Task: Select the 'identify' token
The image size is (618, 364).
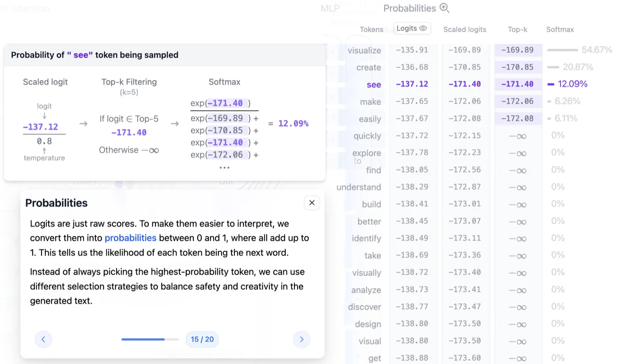Action: coord(366,238)
